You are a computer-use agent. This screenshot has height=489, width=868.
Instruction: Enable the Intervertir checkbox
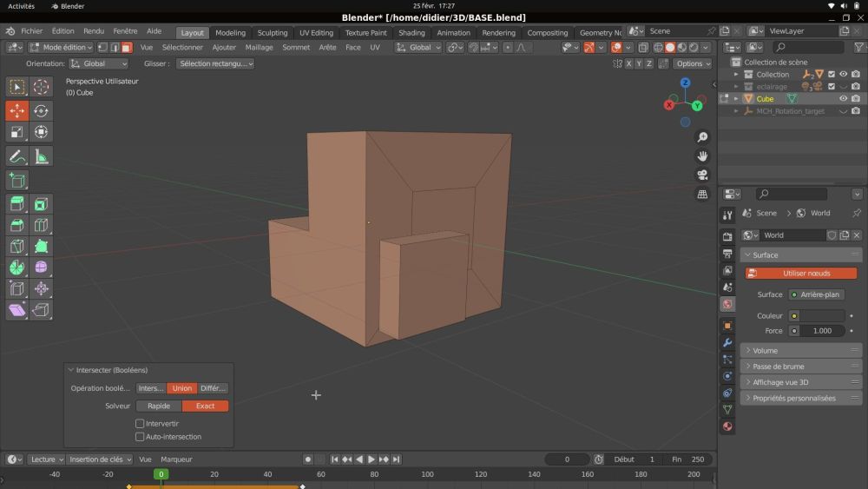[140, 424]
